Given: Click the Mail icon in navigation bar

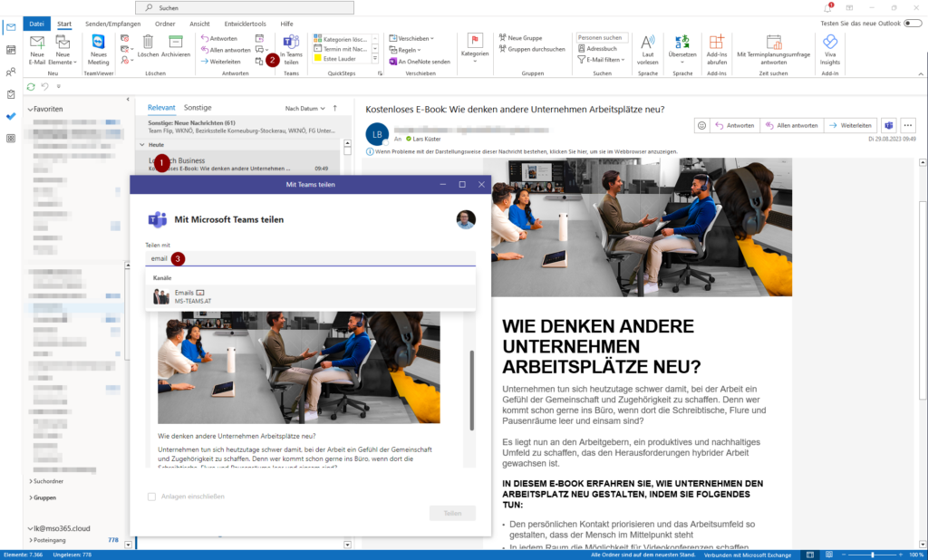Looking at the screenshot, I should click(x=11, y=27).
